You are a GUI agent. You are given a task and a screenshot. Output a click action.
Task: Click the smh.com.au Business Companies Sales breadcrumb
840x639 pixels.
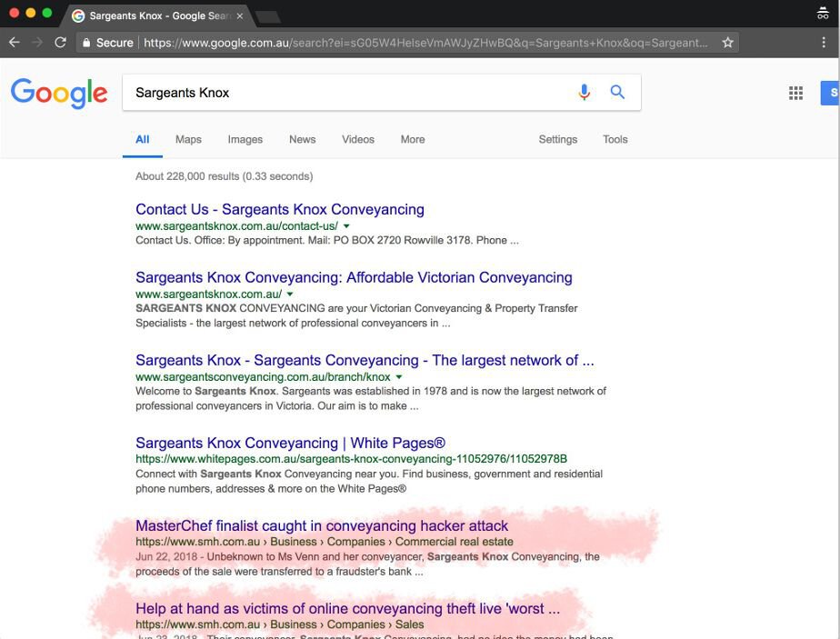tap(280, 624)
